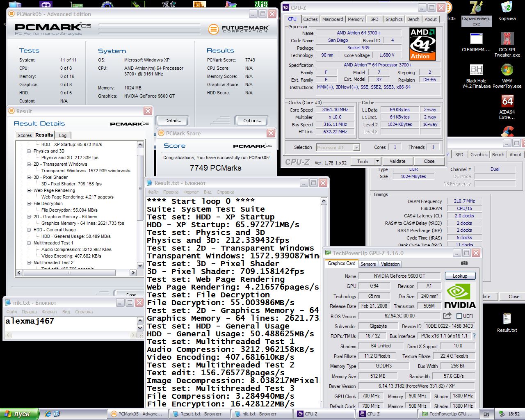Open About tab in rear CPU-Z window
Viewport: 525px width, 420px height.
point(516,155)
